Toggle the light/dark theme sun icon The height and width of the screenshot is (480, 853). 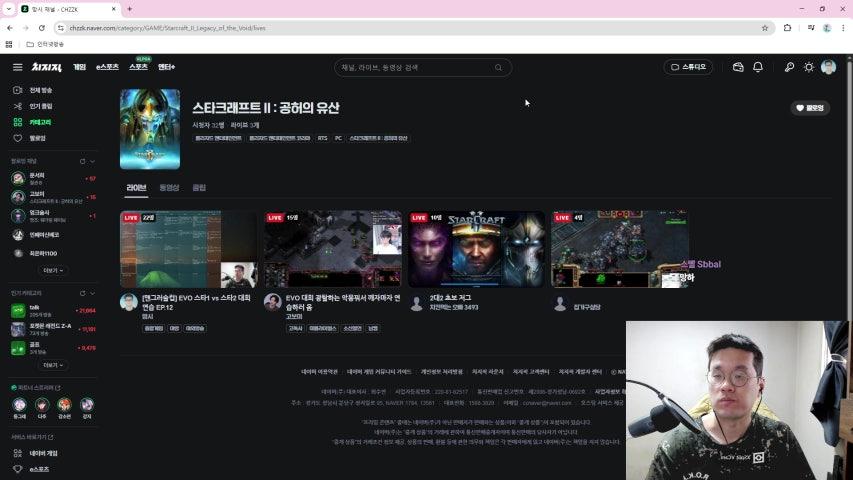click(809, 67)
